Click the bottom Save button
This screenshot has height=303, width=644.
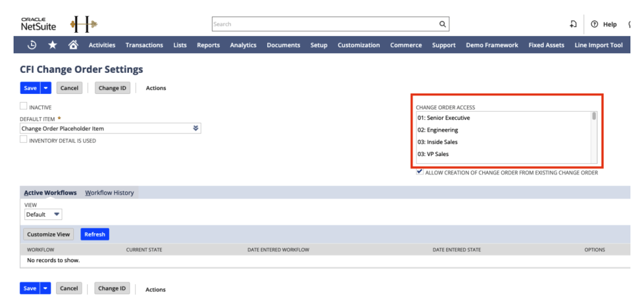[30, 288]
